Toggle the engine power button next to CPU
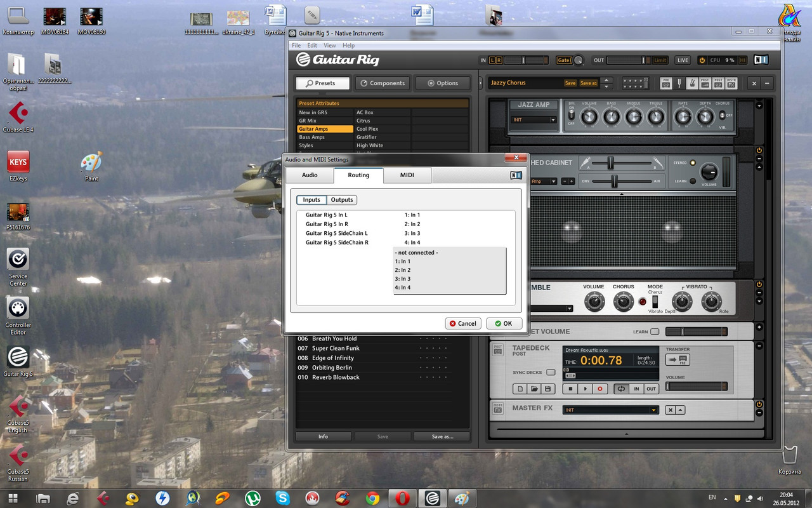812x508 pixels. (x=702, y=60)
